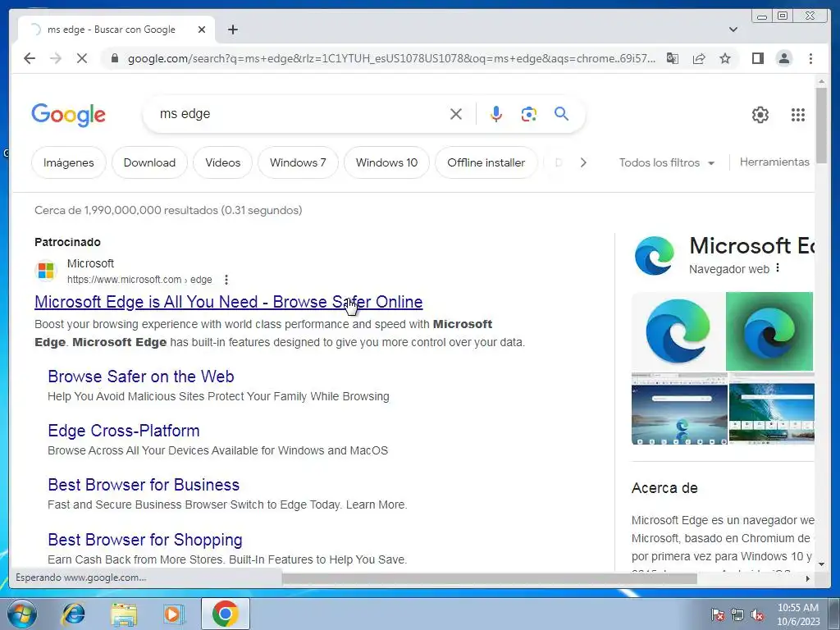Start voice search with microphone icon

(x=496, y=114)
